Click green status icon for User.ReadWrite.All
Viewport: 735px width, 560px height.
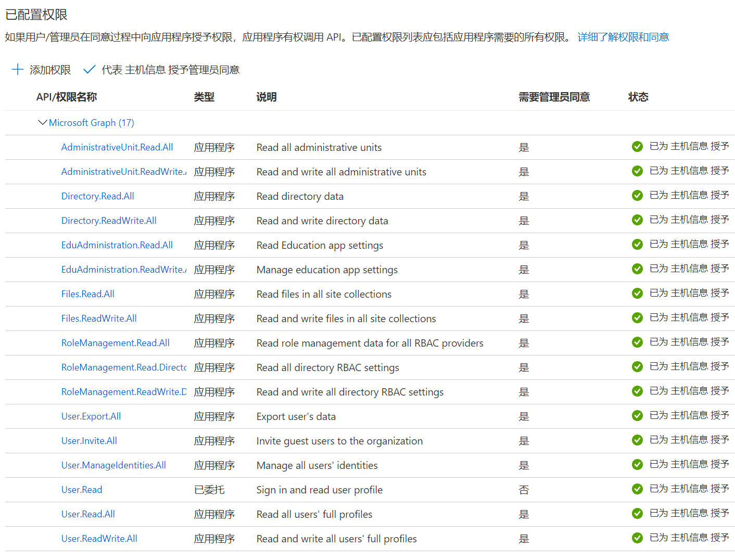pos(637,538)
